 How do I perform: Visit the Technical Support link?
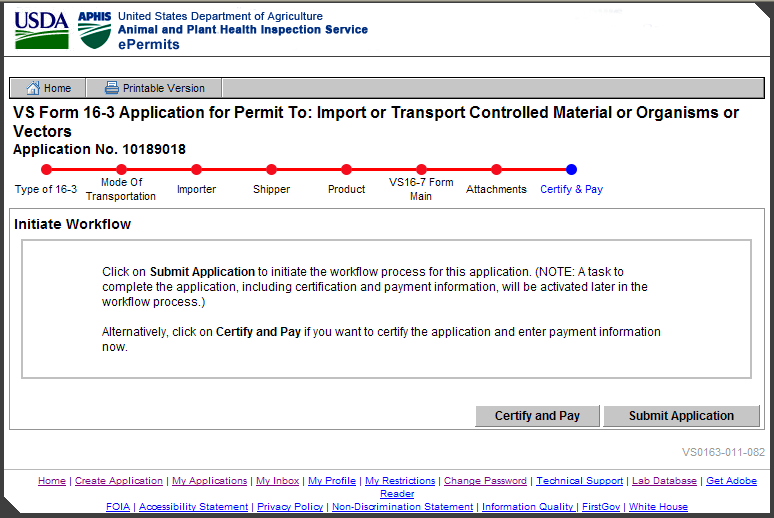(x=580, y=481)
